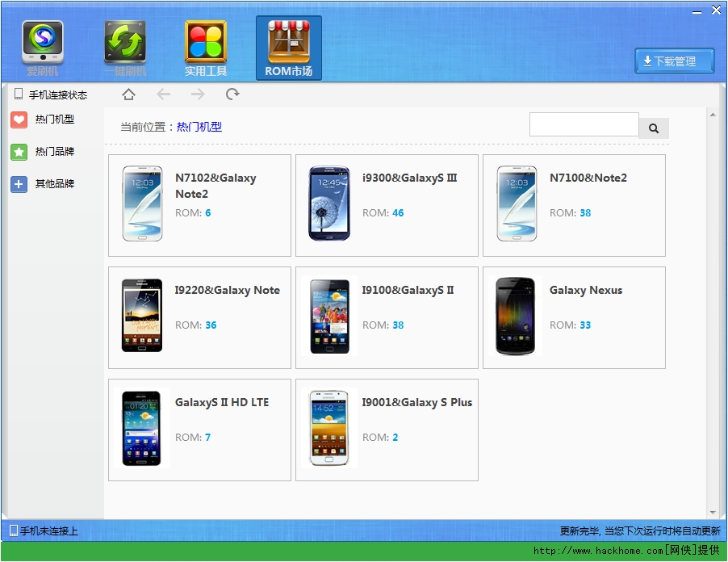This screenshot has width=728, height=562.
Task: Select 热门品牌 star icon in sidebar
Action: [x=19, y=152]
